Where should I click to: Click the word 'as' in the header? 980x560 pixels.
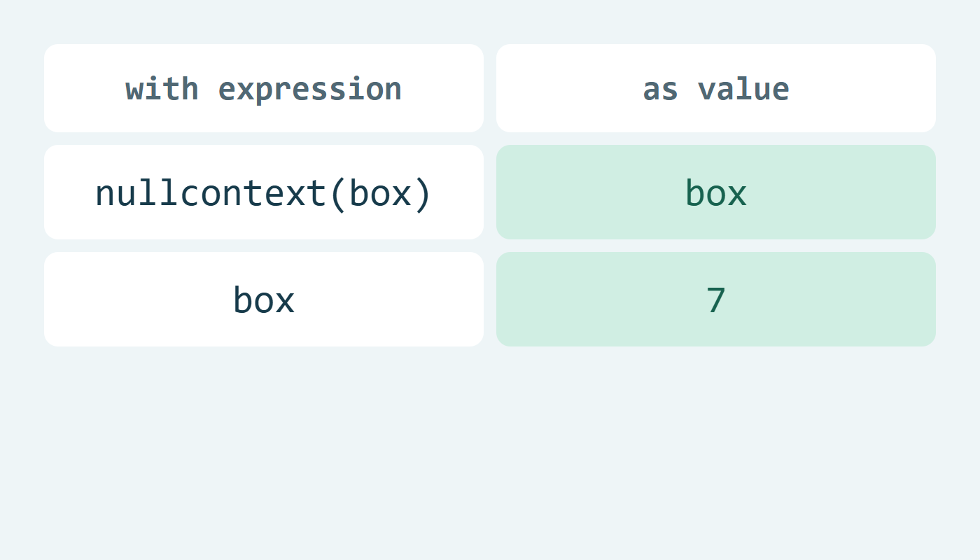[661, 91]
